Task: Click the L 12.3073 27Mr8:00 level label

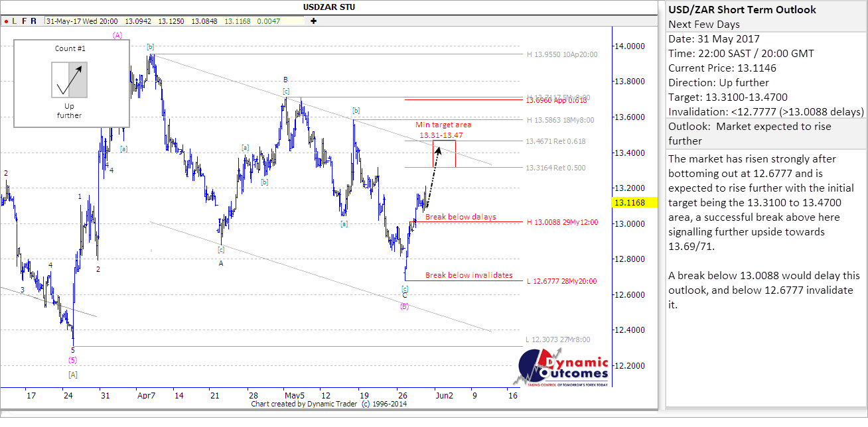Action: pyautogui.click(x=557, y=339)
